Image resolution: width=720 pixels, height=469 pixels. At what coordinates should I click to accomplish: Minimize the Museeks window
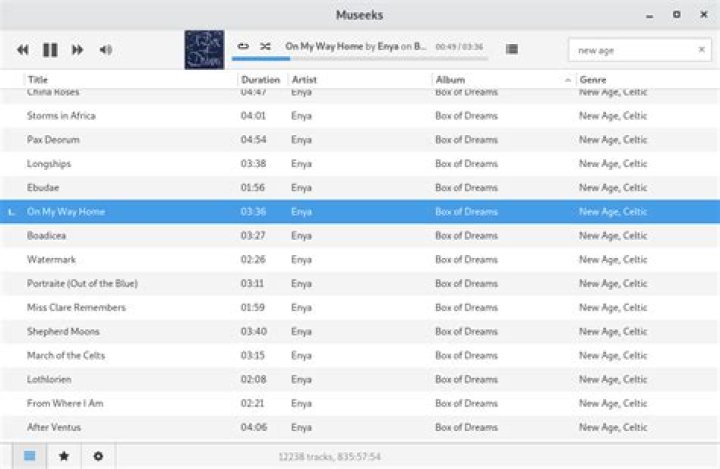[x=649, y=15]
